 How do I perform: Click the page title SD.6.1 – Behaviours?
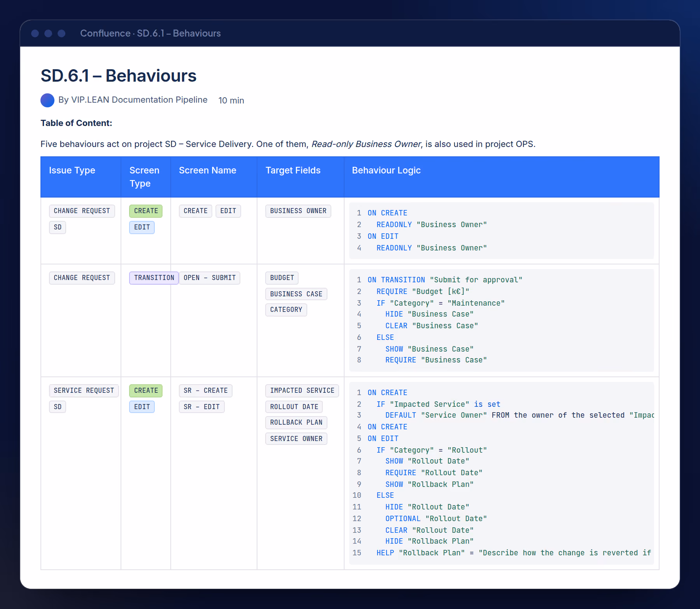[x=119, y=76]
